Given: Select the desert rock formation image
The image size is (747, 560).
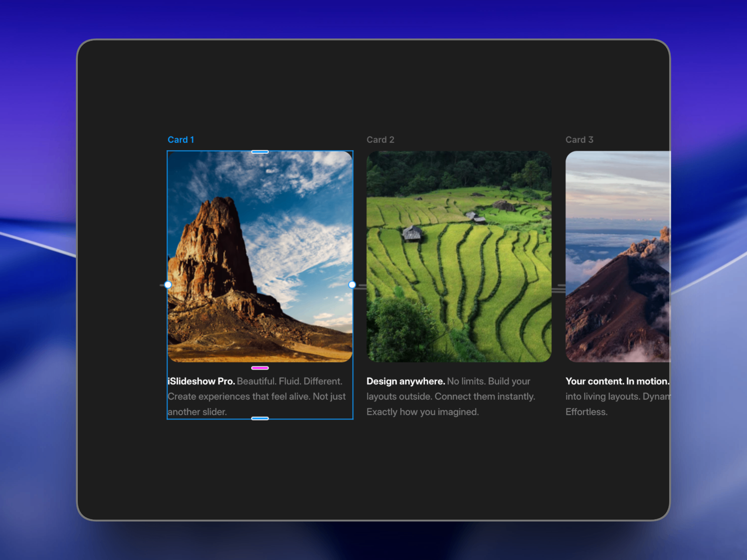Looking at the screenshot, I should tap(260, 257).
